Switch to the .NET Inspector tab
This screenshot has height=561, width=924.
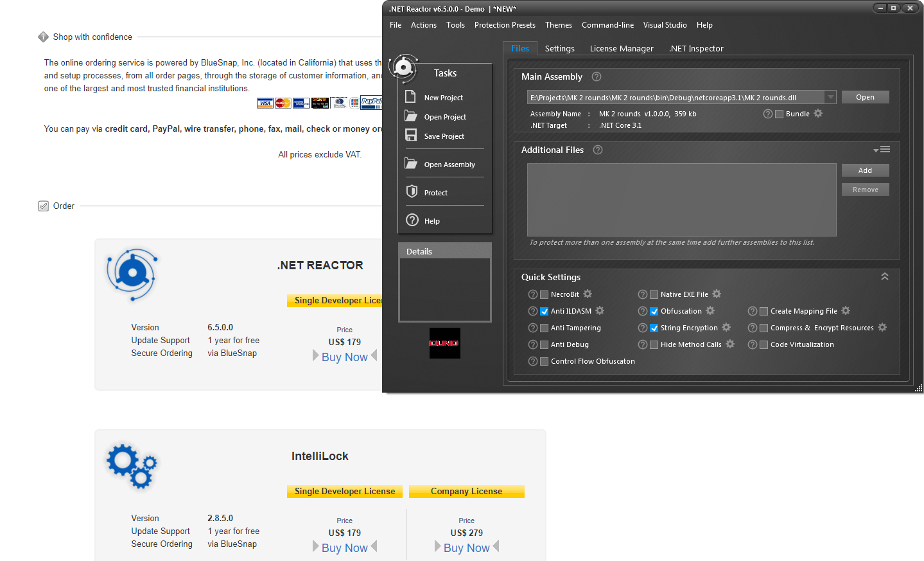point(696,48)
